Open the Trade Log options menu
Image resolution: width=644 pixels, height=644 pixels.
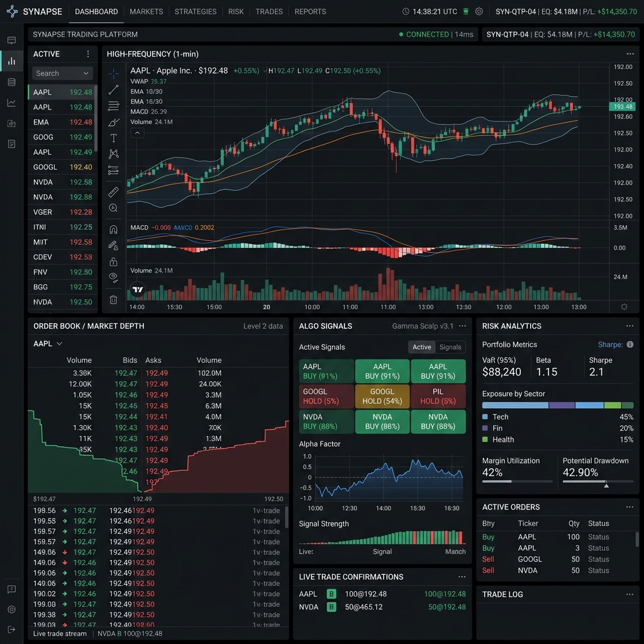pyautogui.click(x=630, y=594)
